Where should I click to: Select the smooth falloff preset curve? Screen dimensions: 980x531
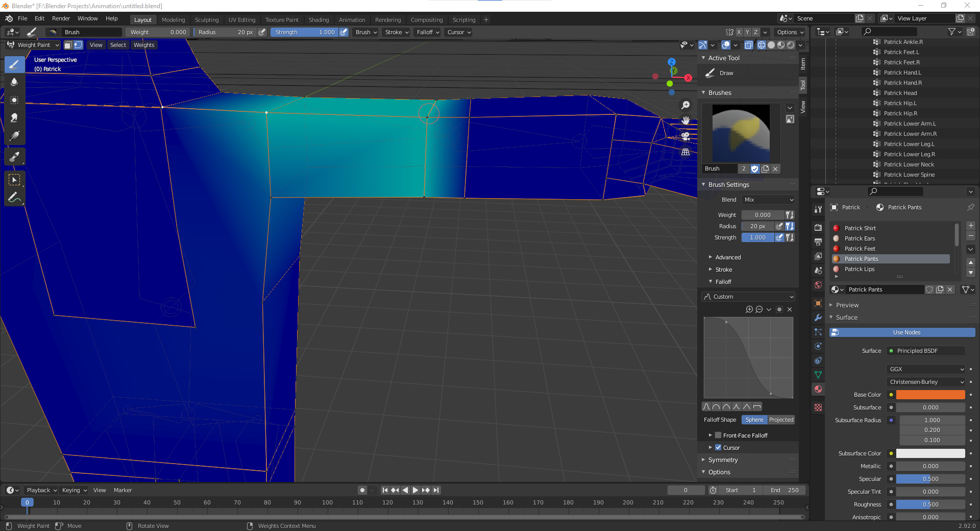tap(707, 407)
